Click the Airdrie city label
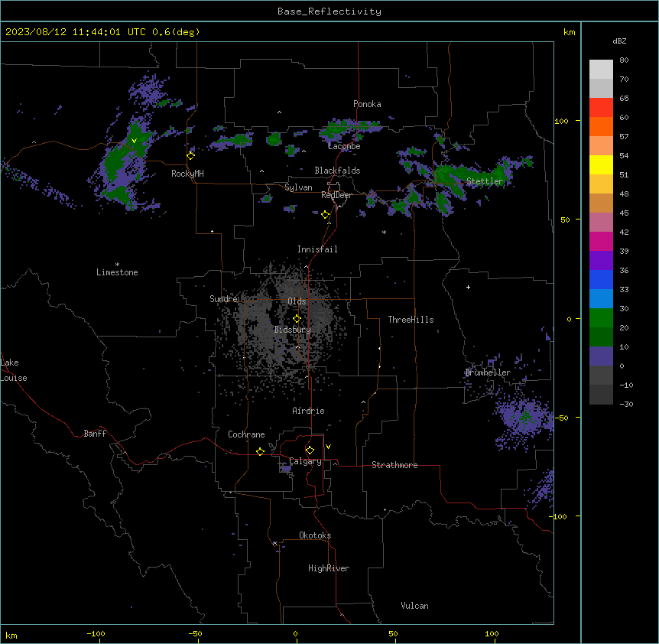The width and height of the screenshot is (659, 644). coord(308,411)
